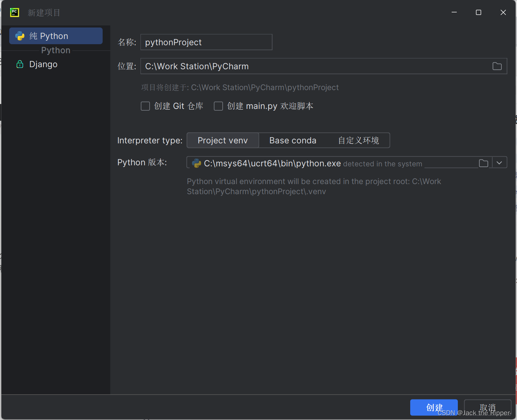The height and width of the screenshot is (420, 517).
Task: Click the lock icon beside Django
Action: tap(20, 64)
